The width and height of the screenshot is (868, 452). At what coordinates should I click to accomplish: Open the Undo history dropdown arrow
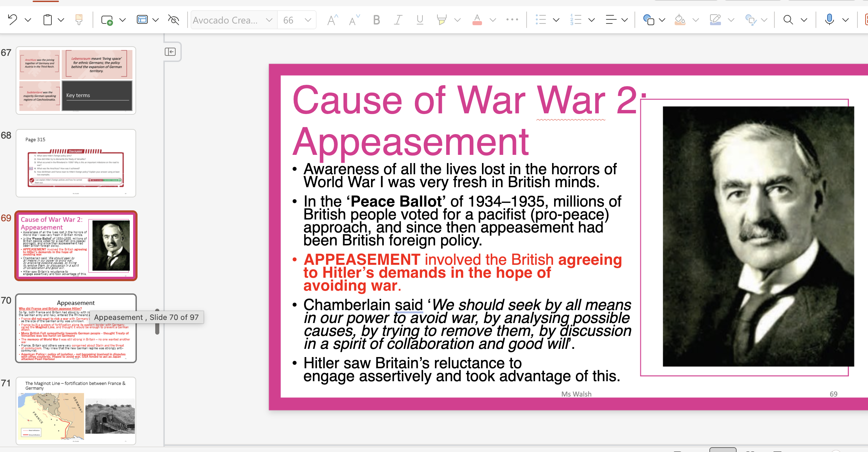coord(28,20)
